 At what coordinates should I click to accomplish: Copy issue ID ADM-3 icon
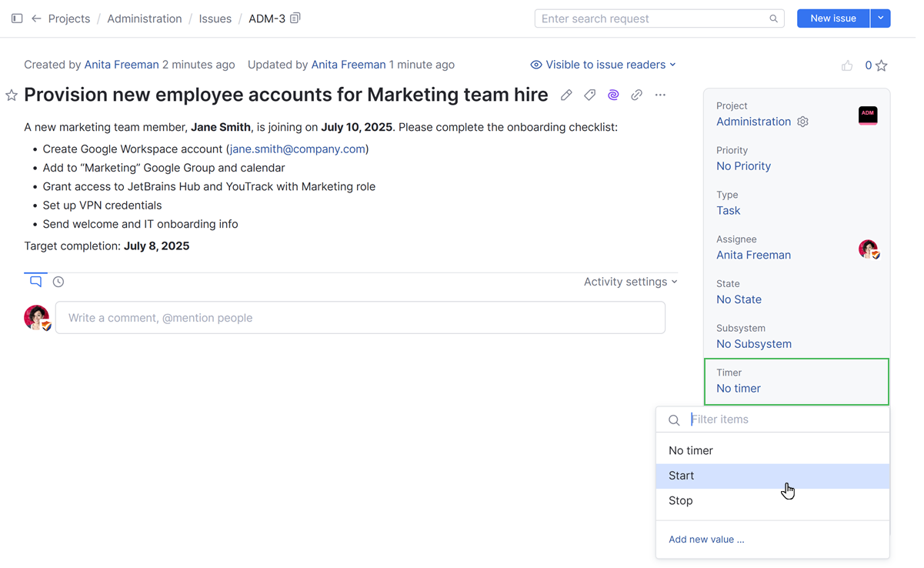295,18
